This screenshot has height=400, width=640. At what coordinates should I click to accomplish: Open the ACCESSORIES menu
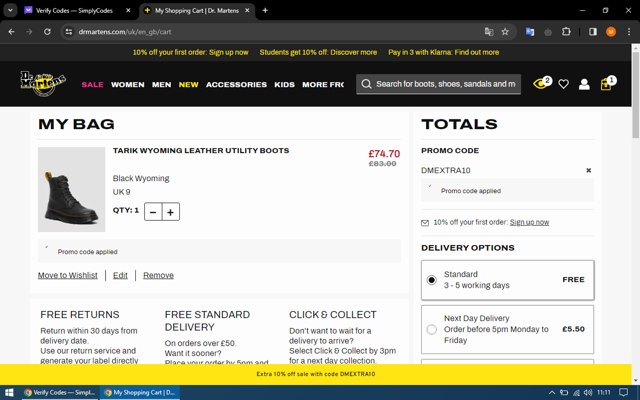[236, 84]
